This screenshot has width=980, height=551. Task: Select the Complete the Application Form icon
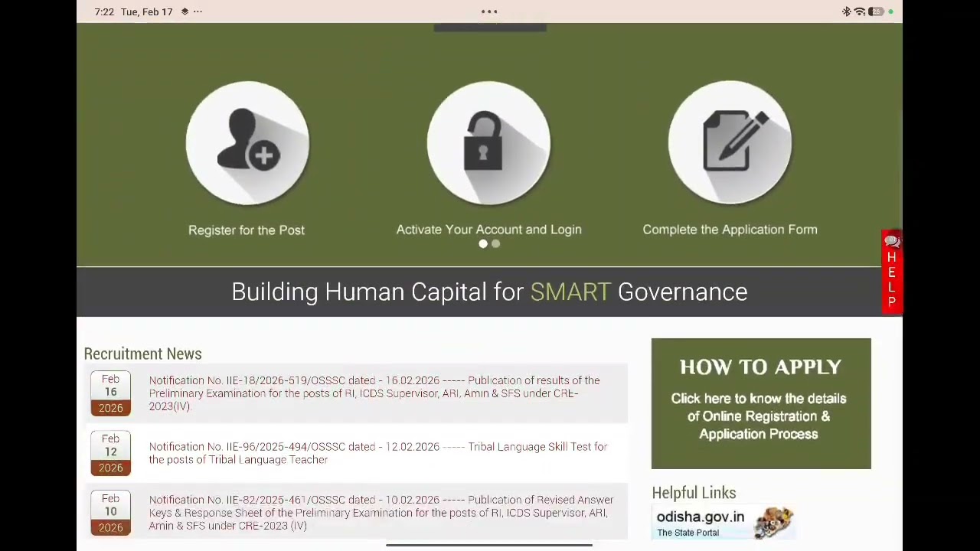730,143
